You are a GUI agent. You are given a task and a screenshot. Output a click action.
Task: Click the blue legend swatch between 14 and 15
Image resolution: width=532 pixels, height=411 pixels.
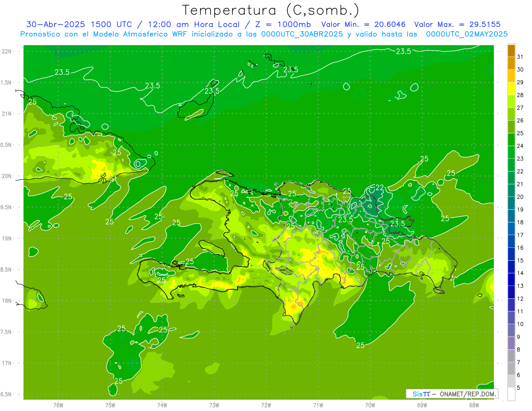pos(512,267)
